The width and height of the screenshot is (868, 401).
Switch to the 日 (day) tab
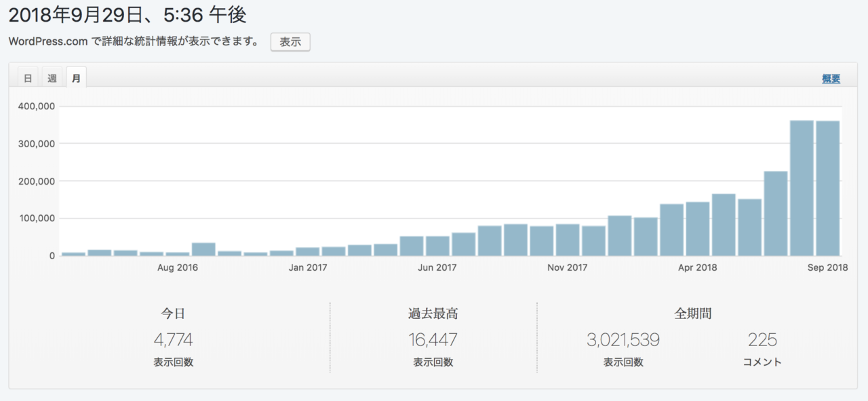pyautogui.click(x=28, y=78)
